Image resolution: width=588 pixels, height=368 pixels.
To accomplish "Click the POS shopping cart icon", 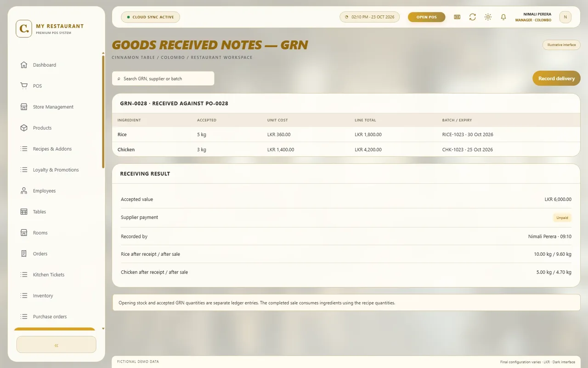I will (24, 86).
